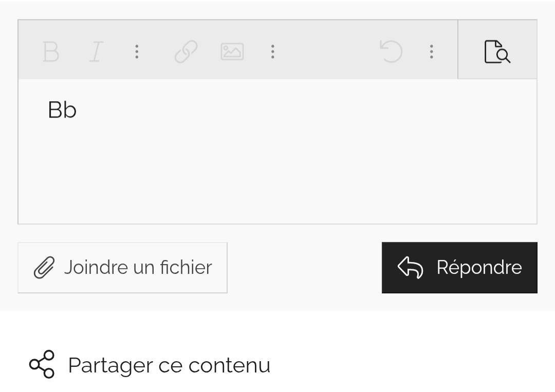Insert a hyperlink using the link icon
This screenshot has width=555, height=392.
186,51
